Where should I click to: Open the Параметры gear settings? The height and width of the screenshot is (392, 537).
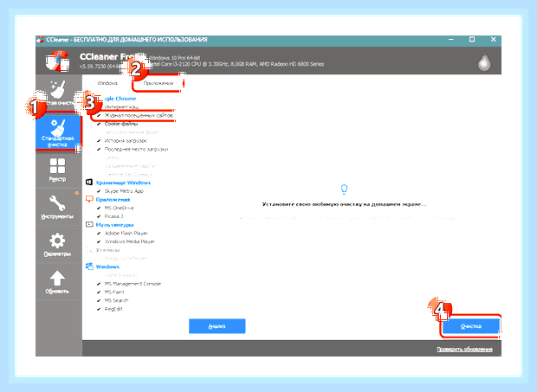(x=57, y=245)
